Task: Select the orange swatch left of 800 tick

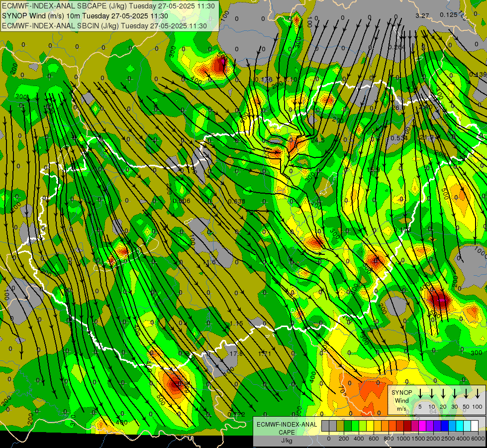Action: point(385,426)
